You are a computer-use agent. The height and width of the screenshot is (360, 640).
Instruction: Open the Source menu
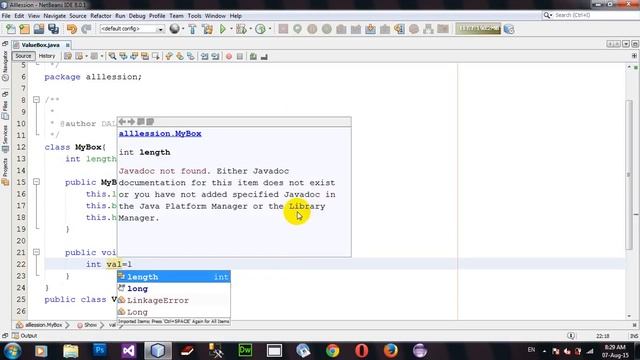click(78, 16)
